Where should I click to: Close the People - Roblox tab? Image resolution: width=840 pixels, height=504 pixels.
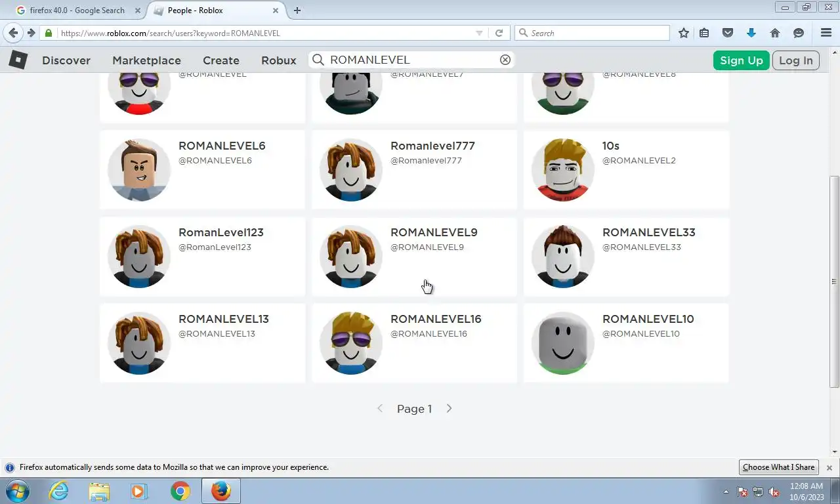click(276, 10)
